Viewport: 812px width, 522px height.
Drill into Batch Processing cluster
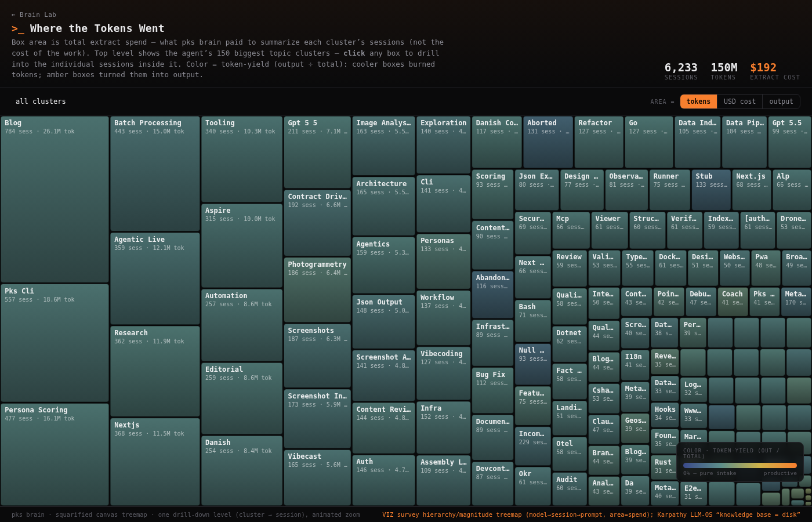click(155, 173)
